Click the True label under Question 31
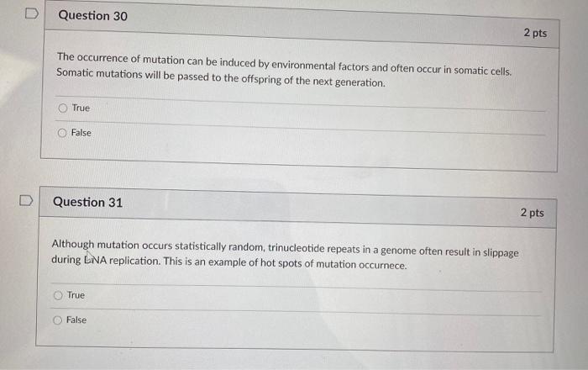 point(76,295)
